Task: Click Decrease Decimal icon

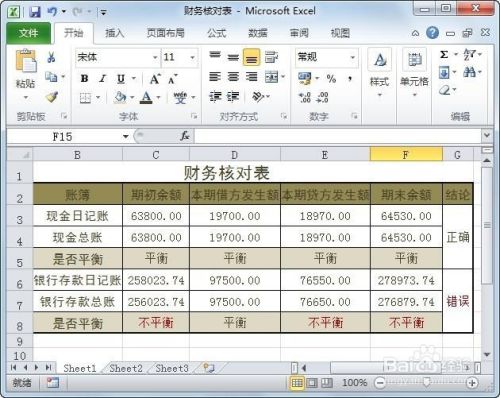Action: pyautogui.click(x=322, y=97)
